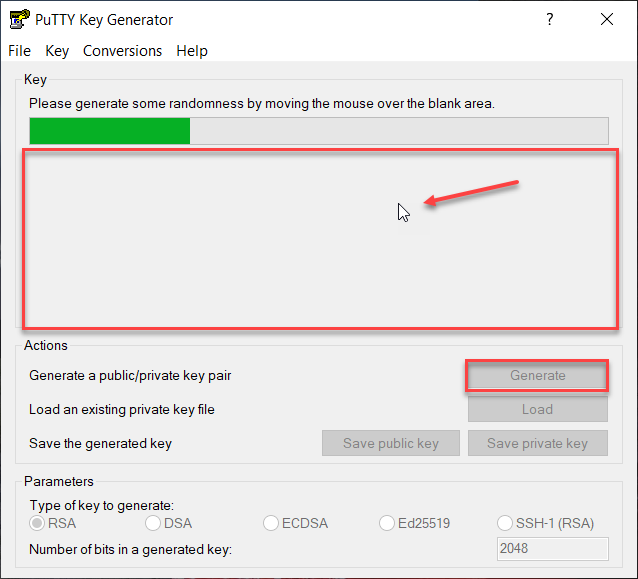Click the title bar help question mark

click(x=550, y=20)
